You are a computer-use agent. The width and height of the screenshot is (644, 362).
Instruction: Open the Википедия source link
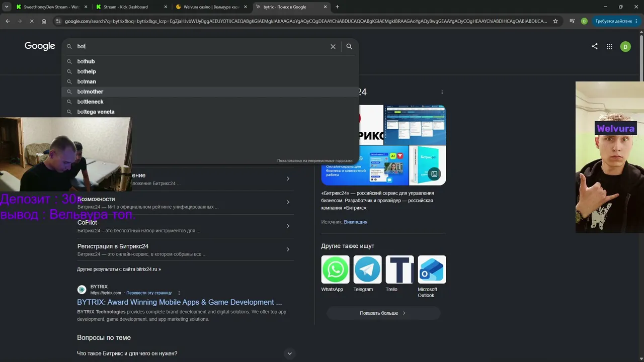tap(356, 222)
